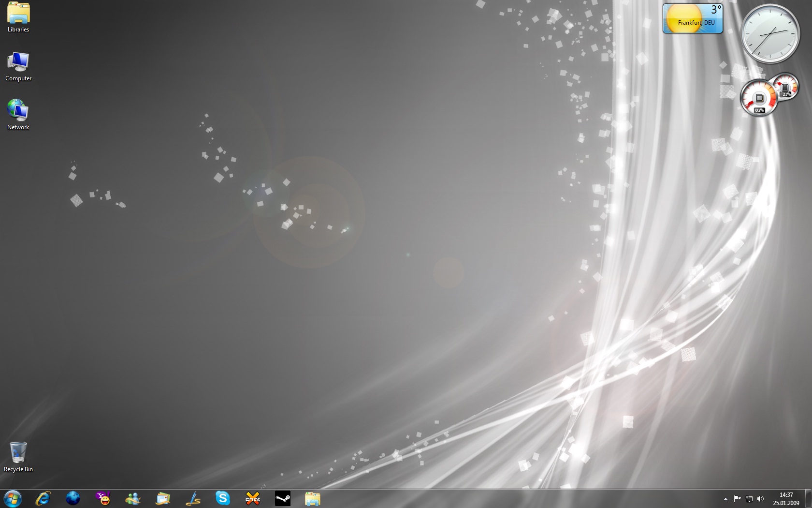The height and width of the screenshot is (508, 812).
Task: Open the Action Center flag icon
Action: pos(737,499)
